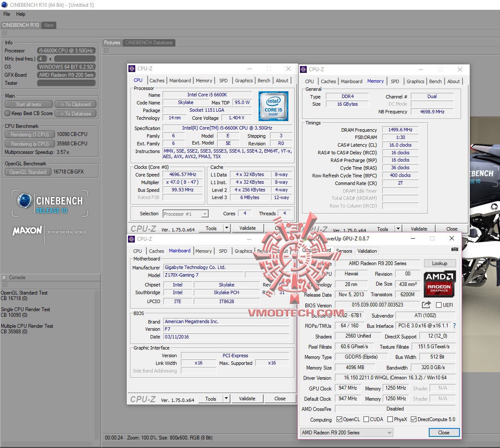The width and height of the screenshot is (500, 448).
Task: Click the CPU-Z chip icon in top-left CPU-Z window
Action: click(x=132, y=69)
